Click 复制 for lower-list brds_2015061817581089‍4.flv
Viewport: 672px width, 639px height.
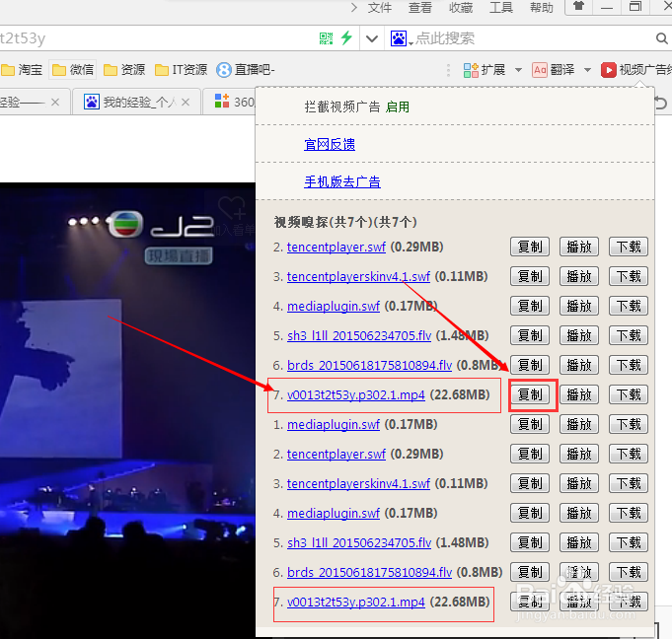530,572
